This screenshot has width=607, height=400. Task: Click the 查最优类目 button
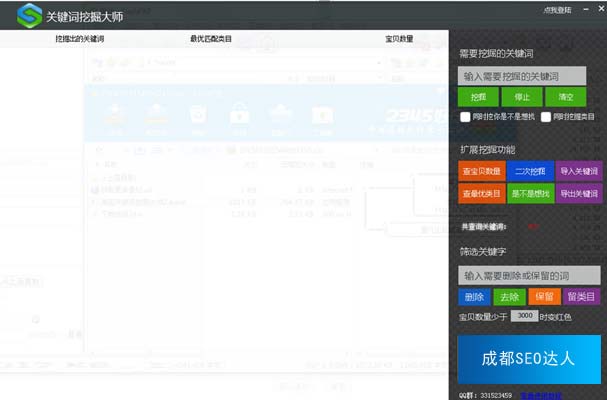tap(481, 193)
